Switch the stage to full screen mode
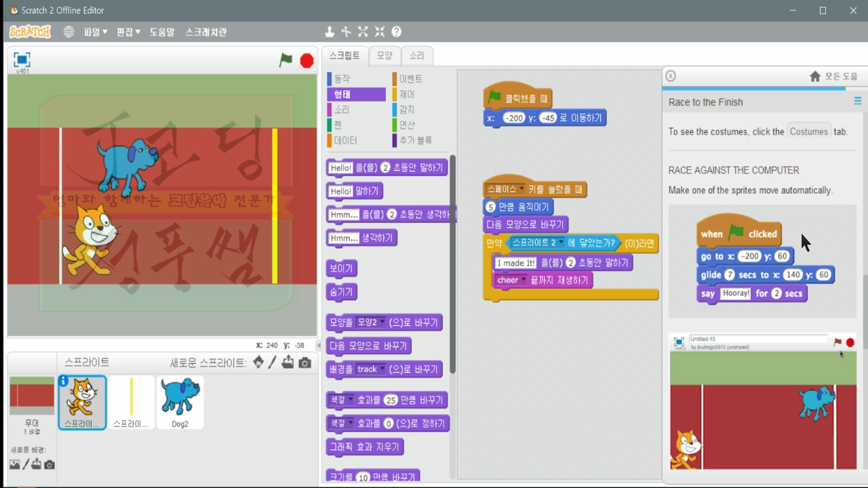Image resolution: width=868 pixels, height=488 pixels. (22, 60)
